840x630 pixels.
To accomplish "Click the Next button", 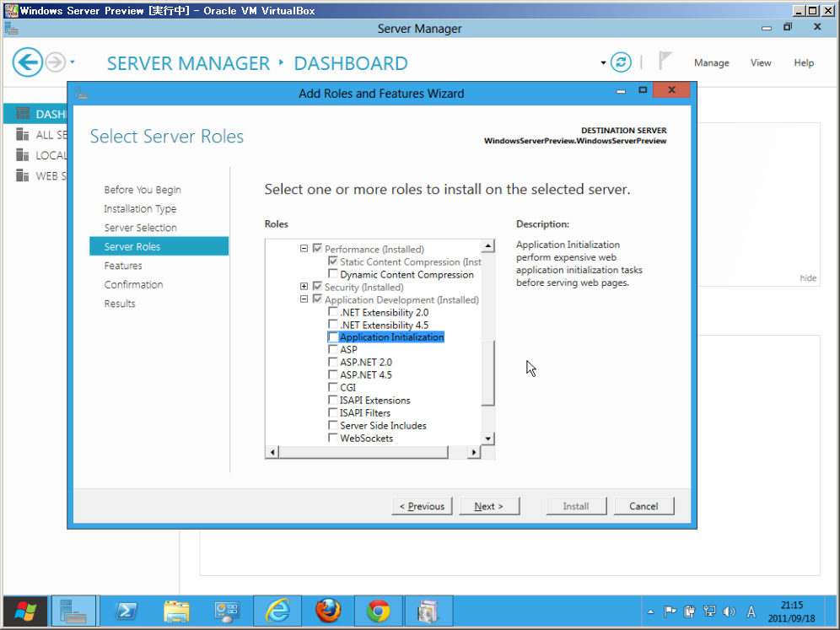I will point(488,506).
